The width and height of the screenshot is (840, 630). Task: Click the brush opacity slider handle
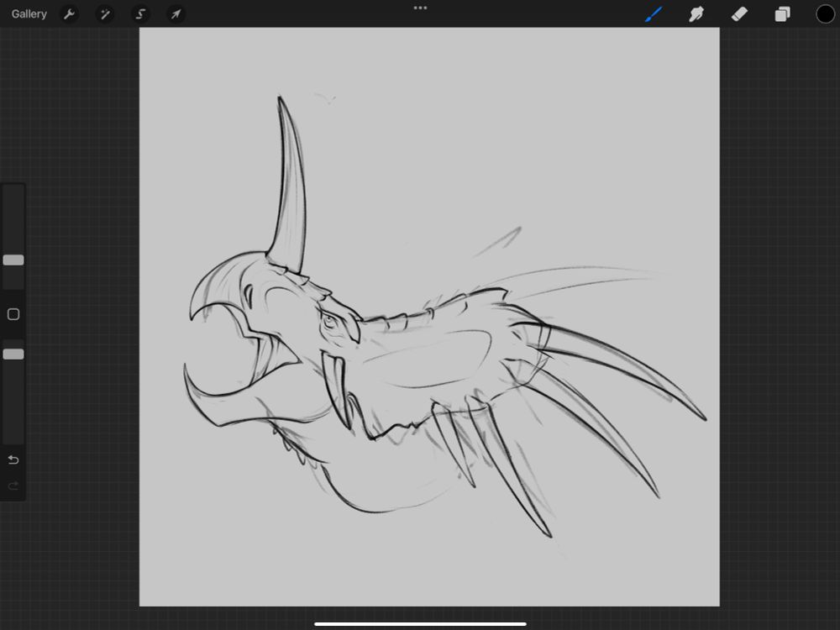pyautogui.click(x=13, y=354)
